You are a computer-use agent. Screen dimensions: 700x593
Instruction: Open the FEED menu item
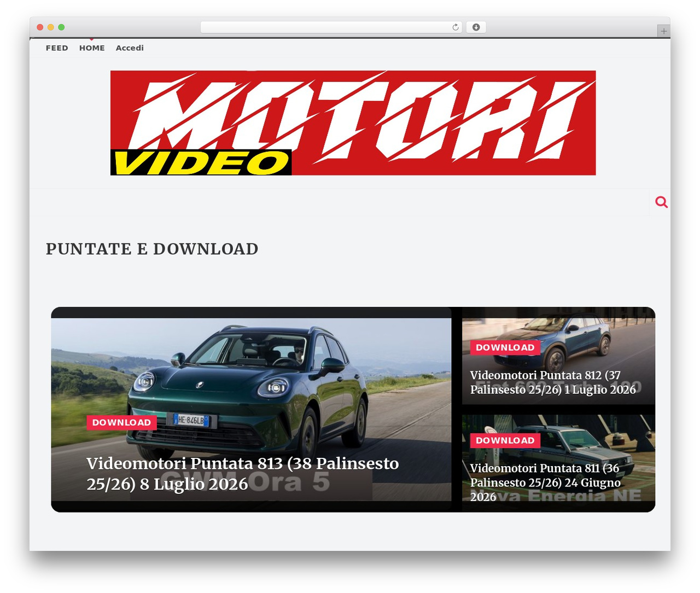(x=57, y=48)
